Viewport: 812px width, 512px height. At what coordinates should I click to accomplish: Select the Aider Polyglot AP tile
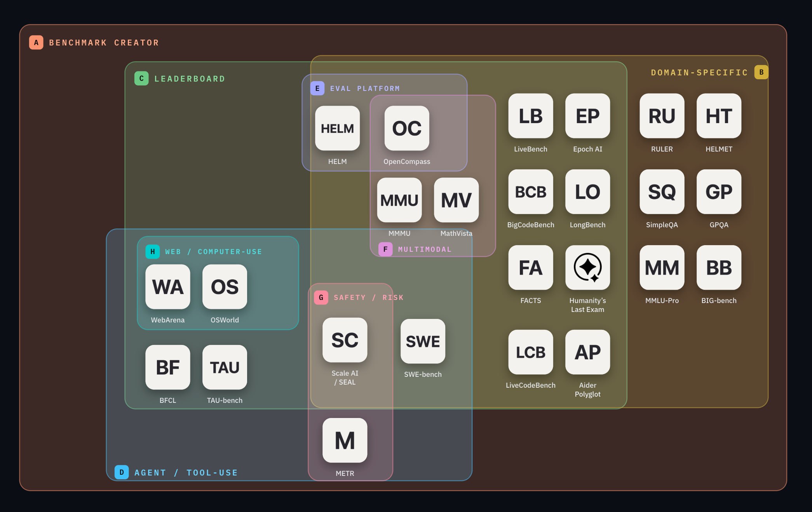[587, 352]
